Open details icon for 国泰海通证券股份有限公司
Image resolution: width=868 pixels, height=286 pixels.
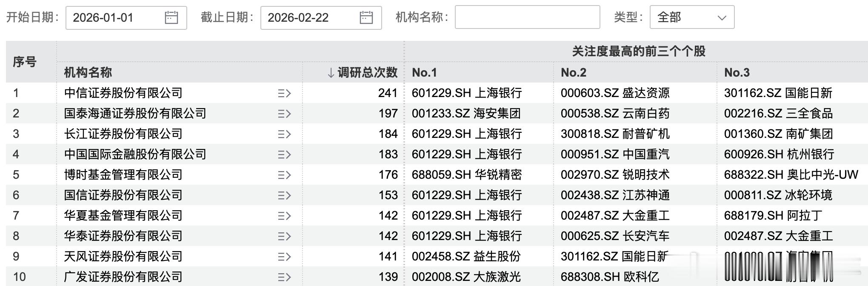[284, 114]
